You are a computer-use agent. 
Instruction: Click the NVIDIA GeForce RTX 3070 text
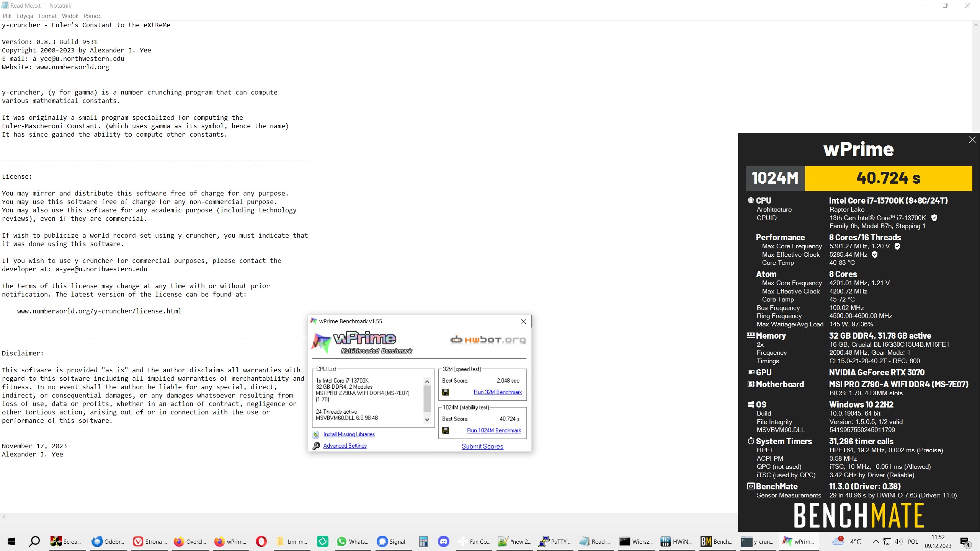(x=877, y=372)
